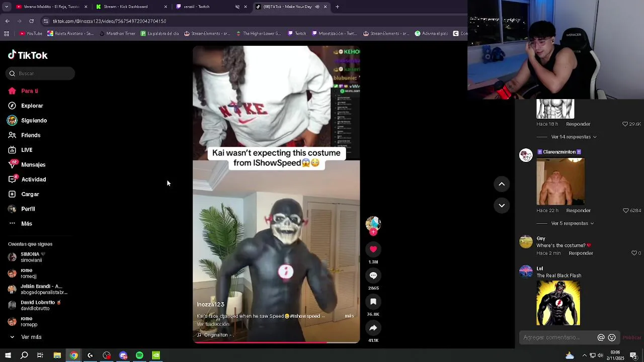
Task: Open Actividad notifications in sidebar
Action: point(27,179)
